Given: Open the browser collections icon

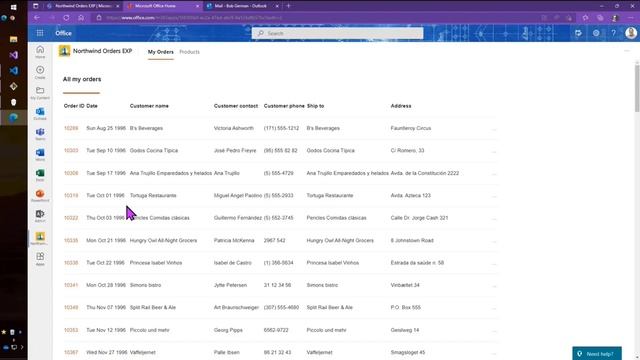Looking at the screenshot, I should tap(600, 18).
